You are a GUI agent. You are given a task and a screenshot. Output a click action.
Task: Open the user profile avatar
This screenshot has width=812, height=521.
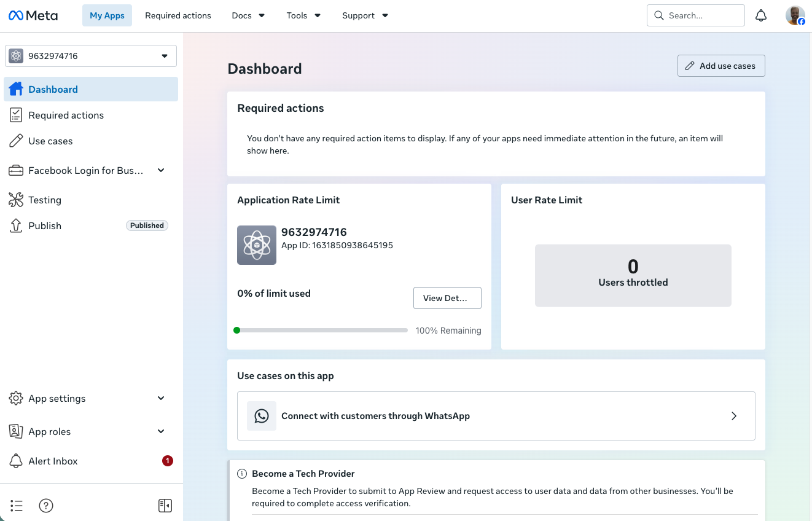795,15
